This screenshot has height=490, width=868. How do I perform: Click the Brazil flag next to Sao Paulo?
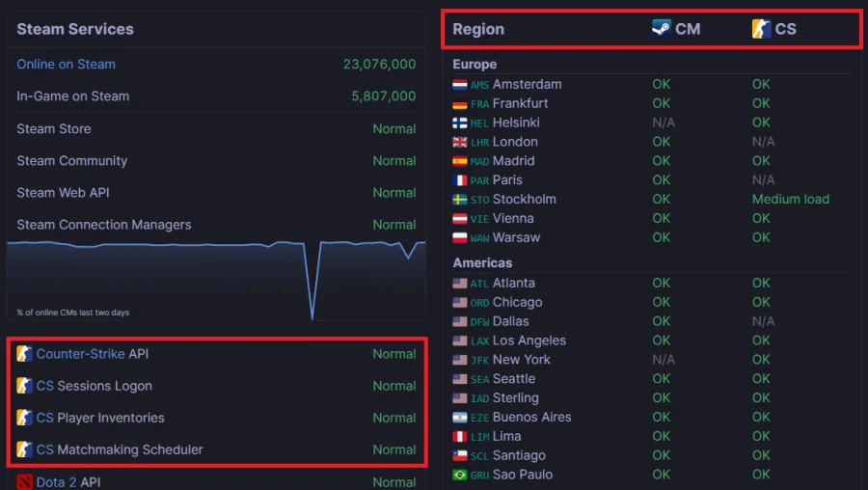pyautogui.click(x=459, y=476)
